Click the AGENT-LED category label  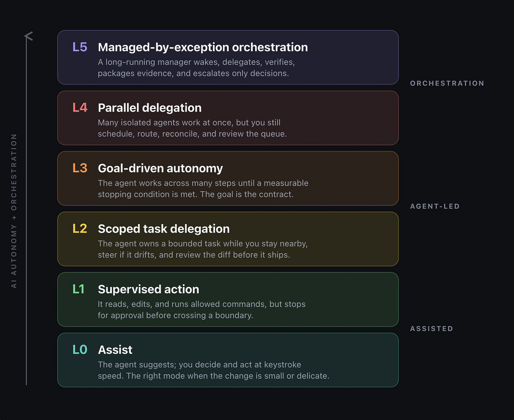pyautogui.click(x=435, y=206)
